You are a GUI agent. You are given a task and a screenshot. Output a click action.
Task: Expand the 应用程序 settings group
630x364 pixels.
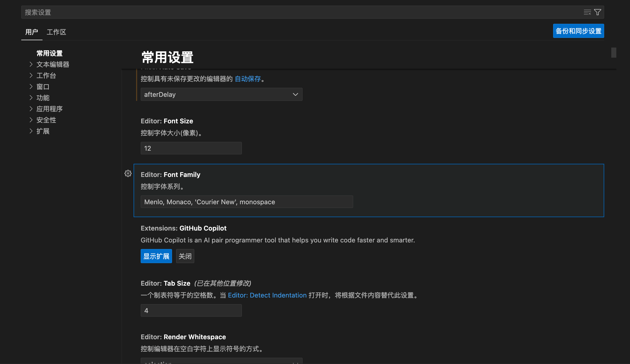tap(31, 109)
